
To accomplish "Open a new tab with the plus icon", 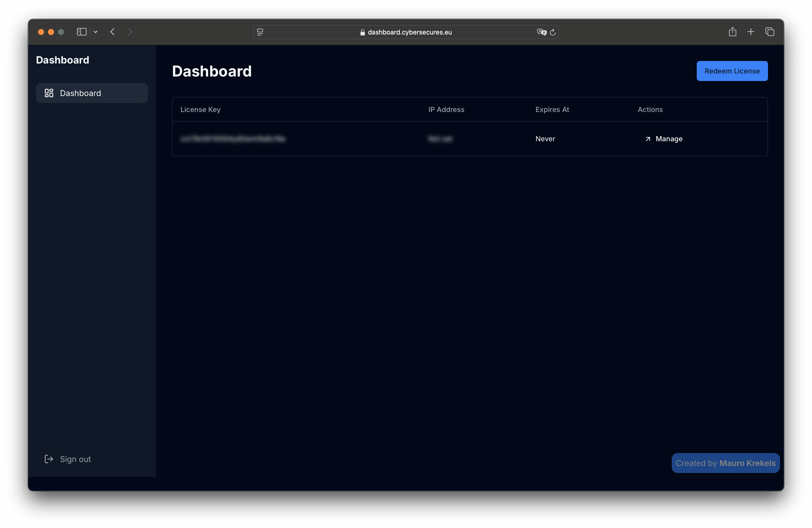I will pos(750,32).
